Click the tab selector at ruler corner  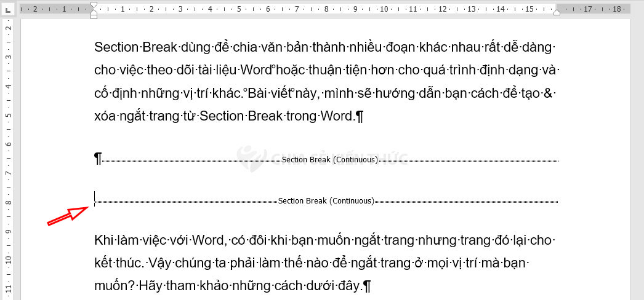[9, 9]
